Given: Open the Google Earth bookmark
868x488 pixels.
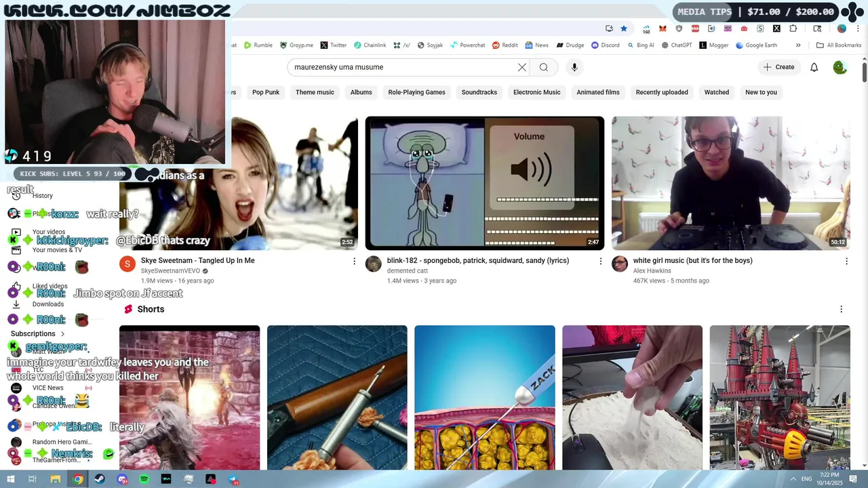Looking at the screenshot, I should pyautogui.click(x=756, y=45).
